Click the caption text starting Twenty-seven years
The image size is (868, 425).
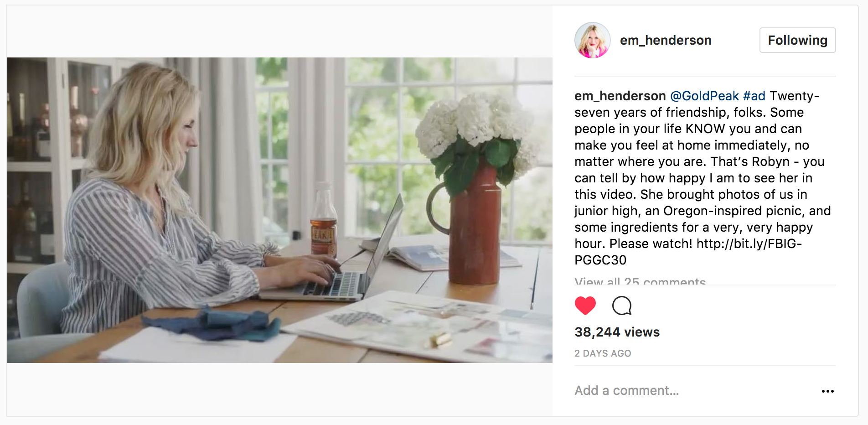point(703,178)
